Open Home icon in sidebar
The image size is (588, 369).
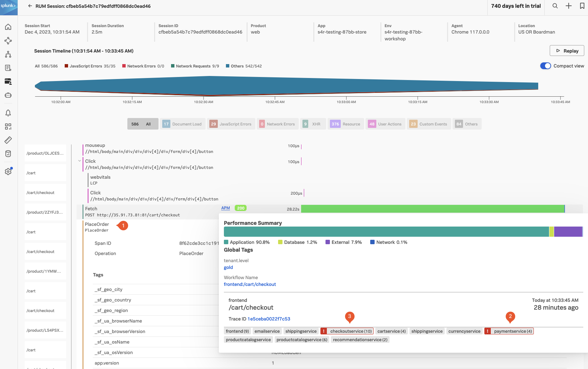[x=8, y=27]
